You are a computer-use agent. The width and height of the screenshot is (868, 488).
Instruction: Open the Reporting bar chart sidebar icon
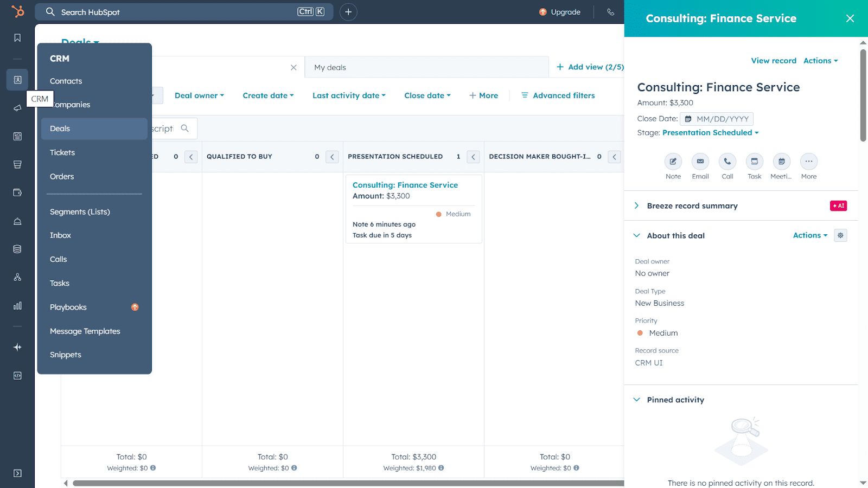(17, 306)
